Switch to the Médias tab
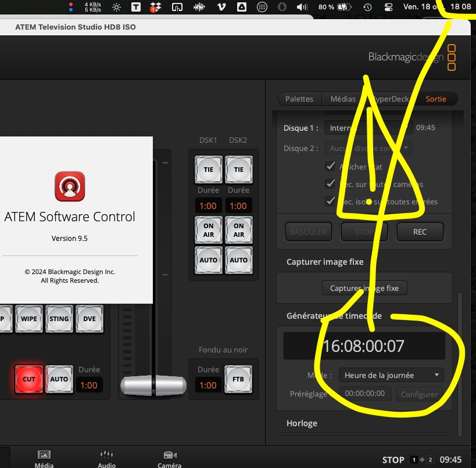 tap(343, 99)
